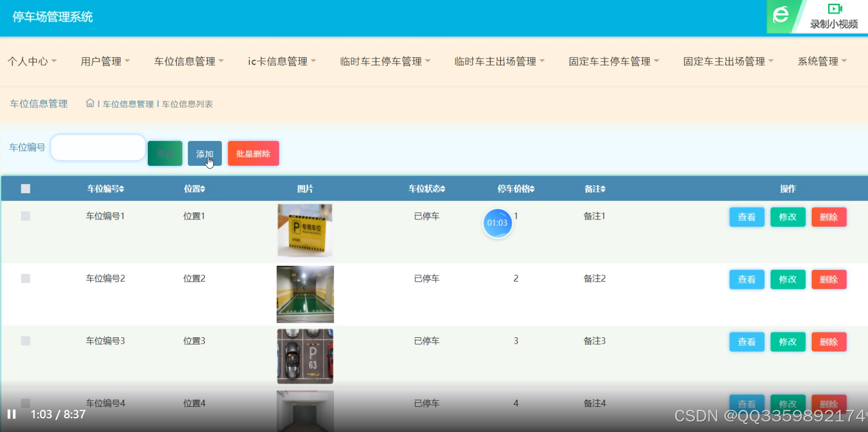
Task: Click the left-side 车位信息管理 page title
Action: 39,104
